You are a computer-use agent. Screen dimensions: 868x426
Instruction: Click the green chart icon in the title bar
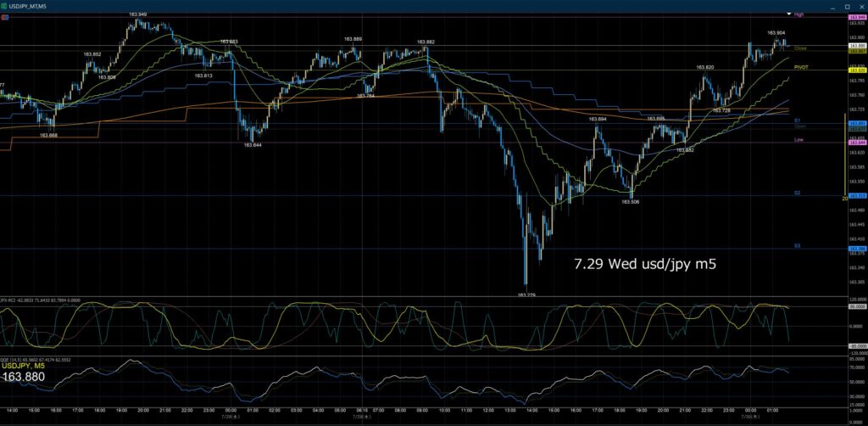4,6
